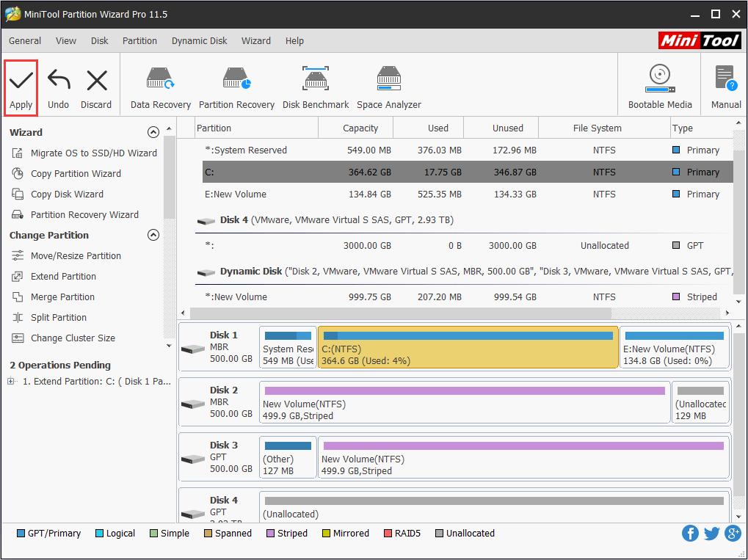Select Merge Partition link

click(62, 297)
